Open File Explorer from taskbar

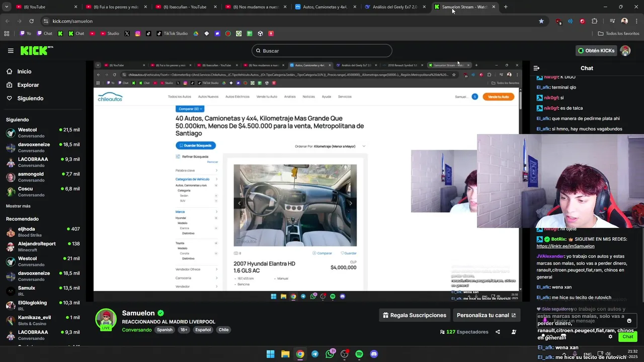point(285,354)
